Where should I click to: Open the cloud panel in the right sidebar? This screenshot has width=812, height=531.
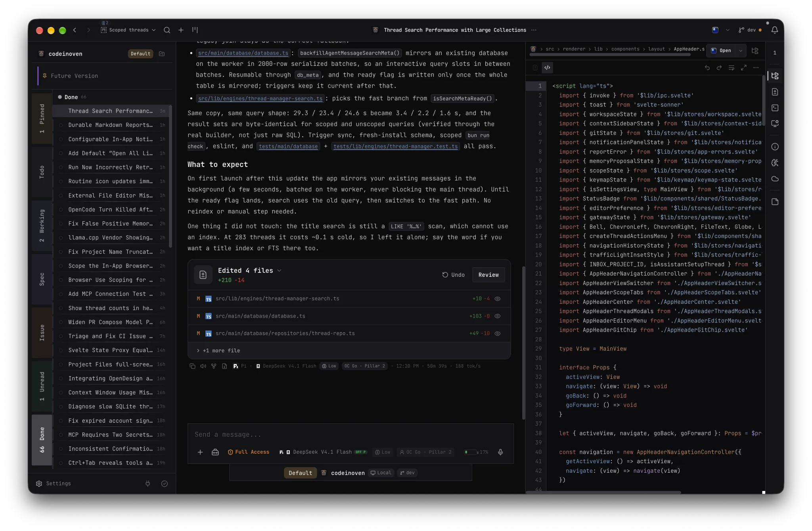point(775,179)
